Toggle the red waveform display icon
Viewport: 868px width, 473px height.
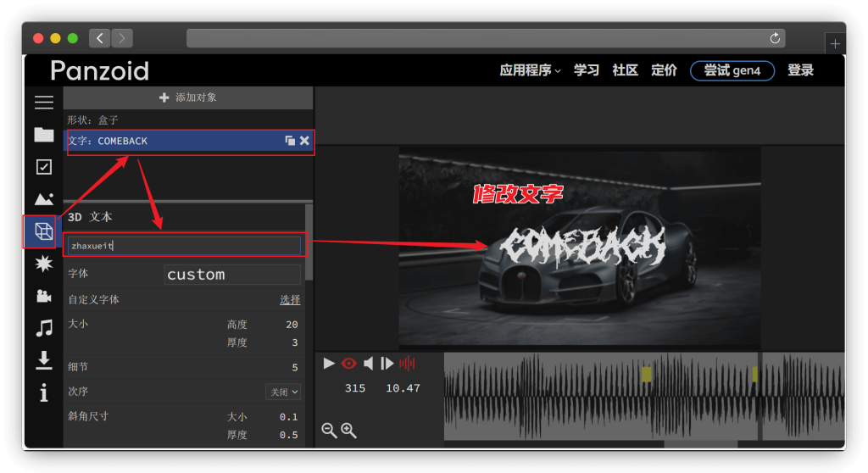(x=407, y=364)
